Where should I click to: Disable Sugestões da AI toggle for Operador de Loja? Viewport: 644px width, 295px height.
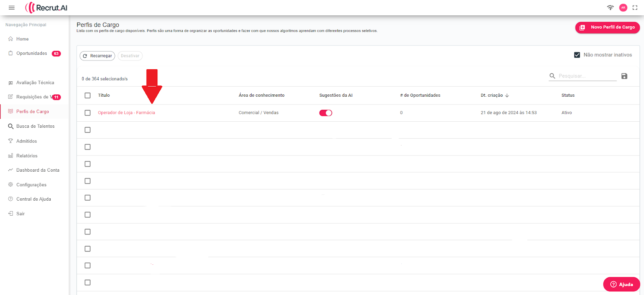(326, 113)
